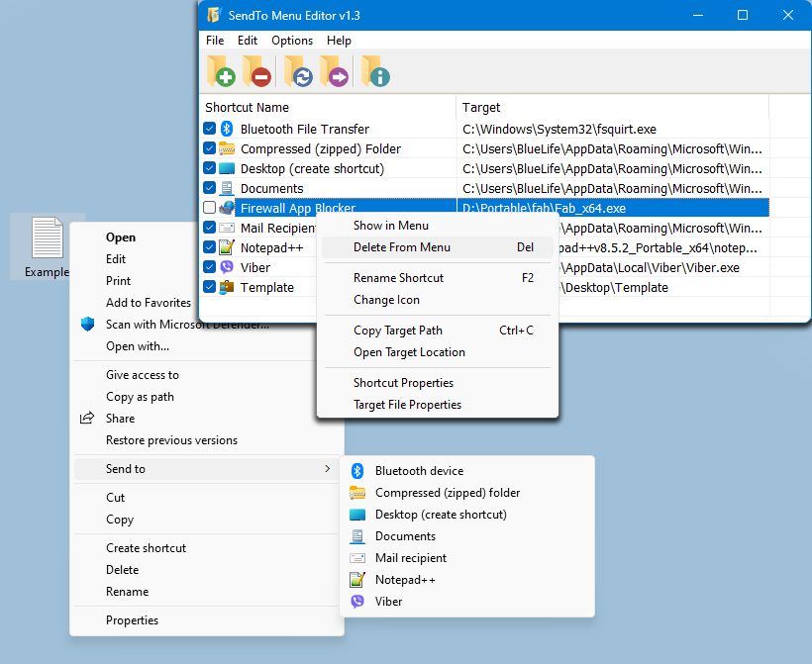Open the Edit menu
Image resolution: width=812 pixels, height=664 pixels.
click(248, 41)
